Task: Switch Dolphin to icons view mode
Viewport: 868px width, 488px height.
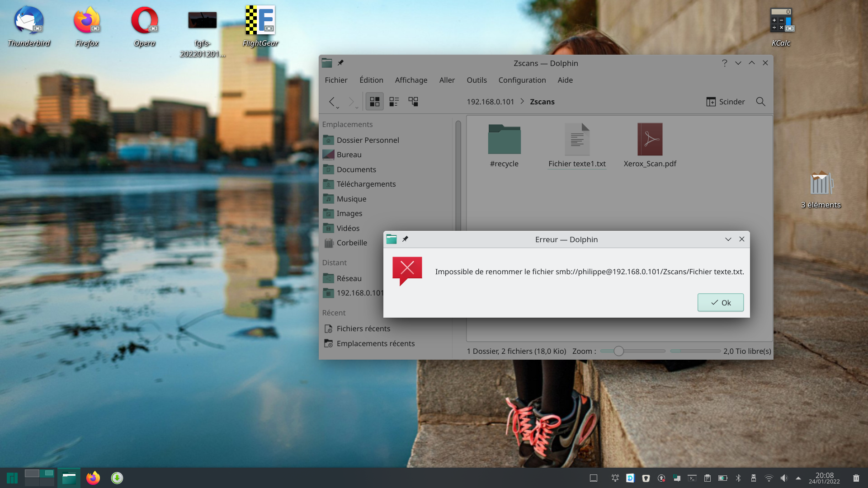Action: [374, 102]
